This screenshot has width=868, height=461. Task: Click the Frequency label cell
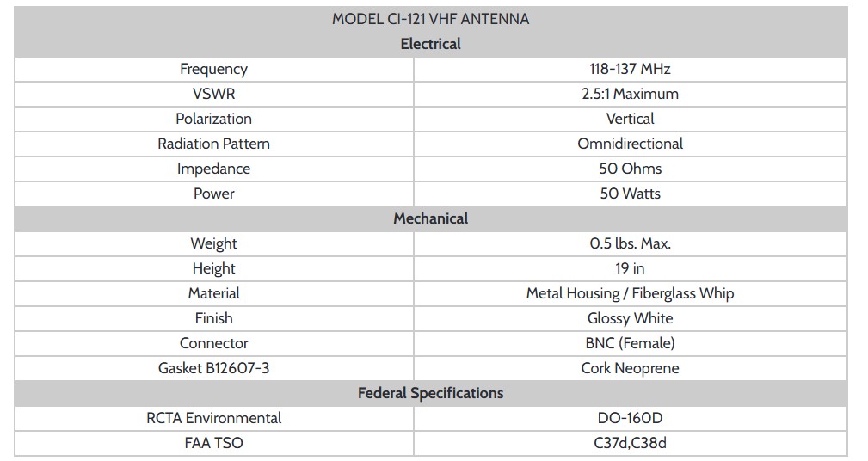point(213,69)
